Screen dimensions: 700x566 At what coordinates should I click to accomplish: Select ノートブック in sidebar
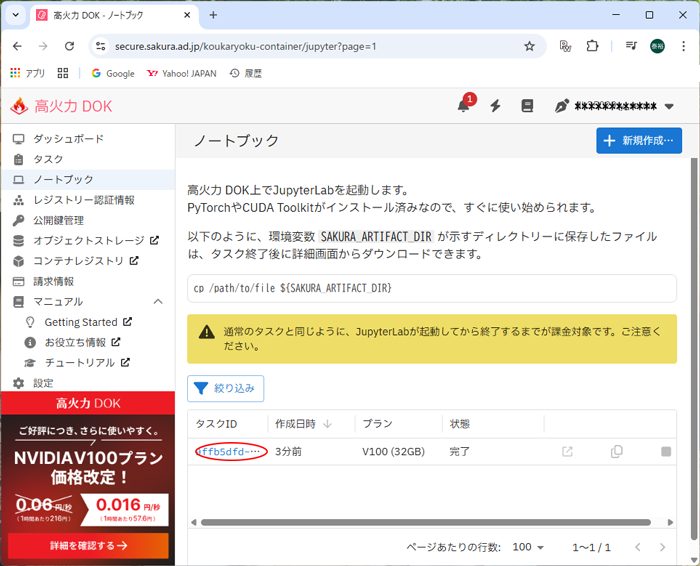(88, 179)
